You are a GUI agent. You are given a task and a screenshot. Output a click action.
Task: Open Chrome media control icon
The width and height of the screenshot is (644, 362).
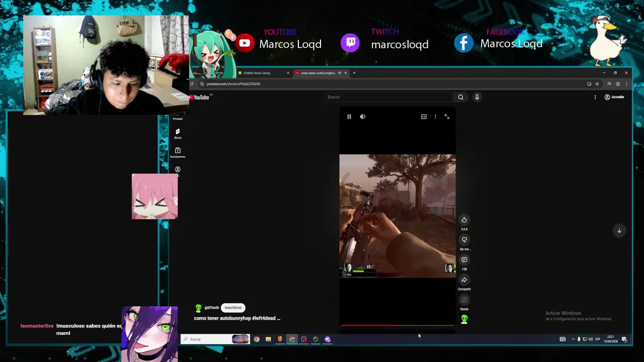609,84
